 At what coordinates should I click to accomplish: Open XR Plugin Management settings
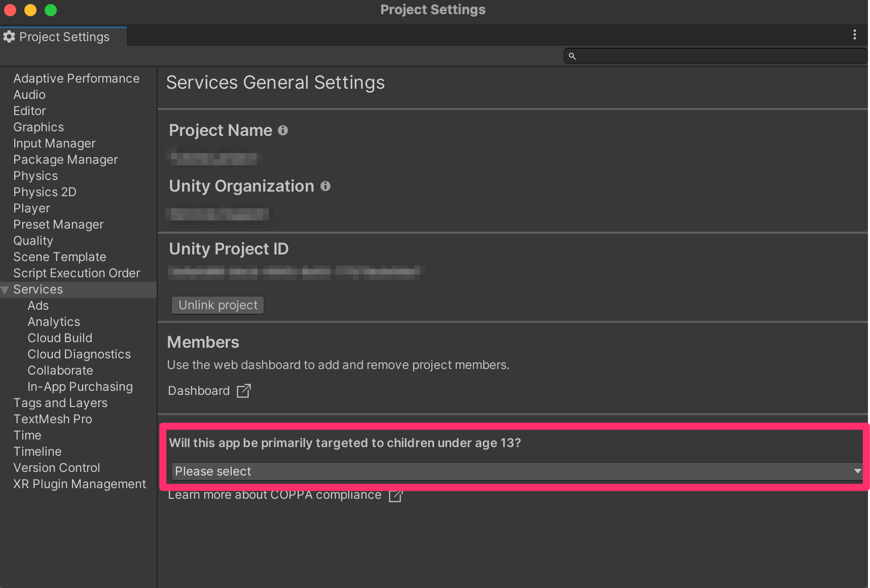pyautogui.click(x=80, y=484)
